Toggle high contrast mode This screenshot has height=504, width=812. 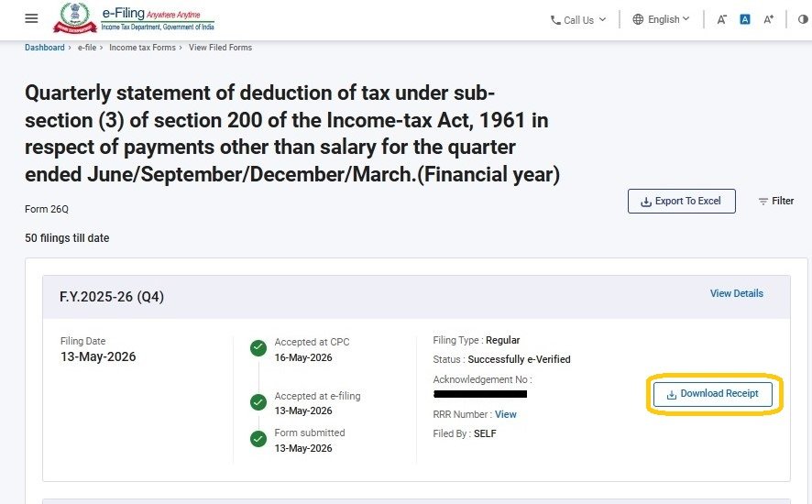coord(803,19)
